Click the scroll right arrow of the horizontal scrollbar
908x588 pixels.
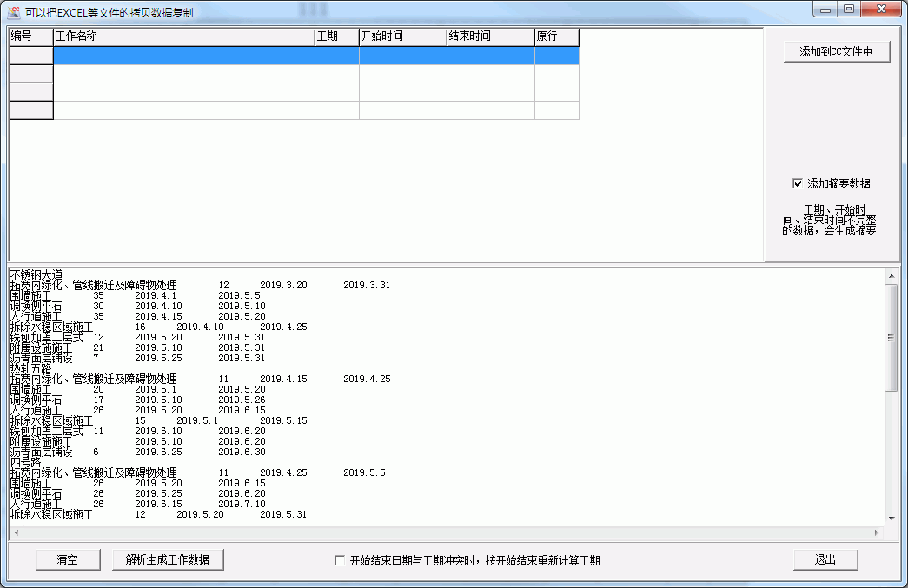(x=876, y=532)
